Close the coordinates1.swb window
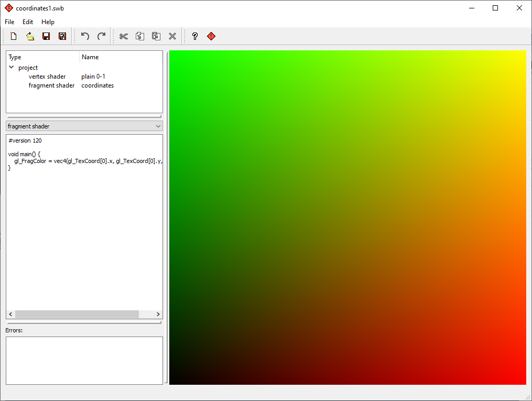532x401 pixels. coord(519,8)
